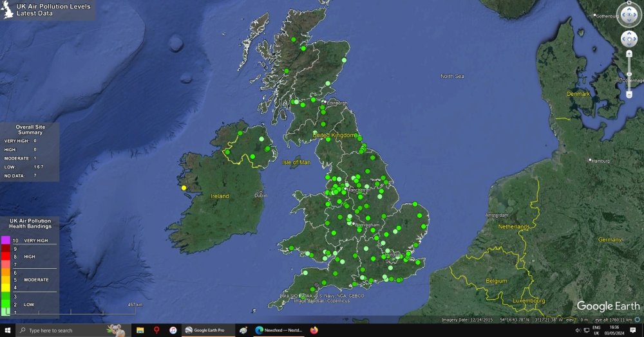The width and height of the screenshot is (644, 337).
Task: Click the move-right arrow on the pan joystick
Action: coord(634,39)
